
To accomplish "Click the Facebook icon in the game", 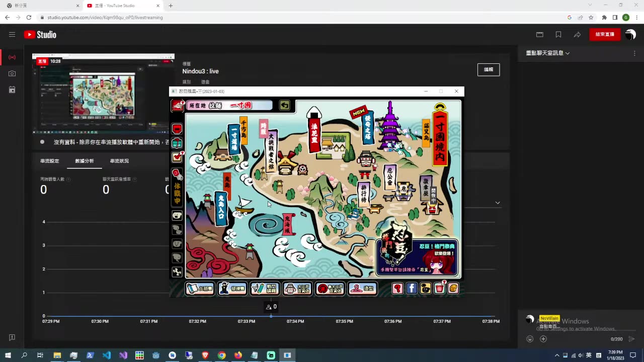I will pyautogui.click(x=412, y=288).
